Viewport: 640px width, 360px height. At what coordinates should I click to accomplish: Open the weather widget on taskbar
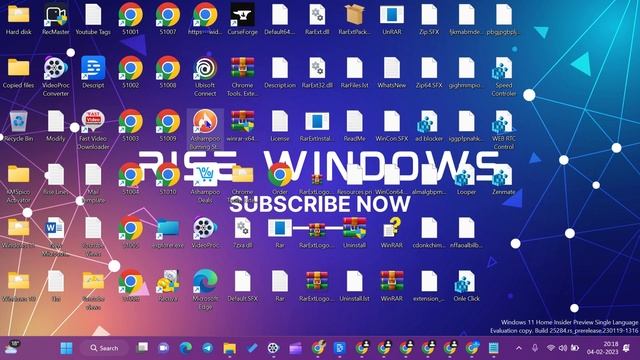(11, 347)
